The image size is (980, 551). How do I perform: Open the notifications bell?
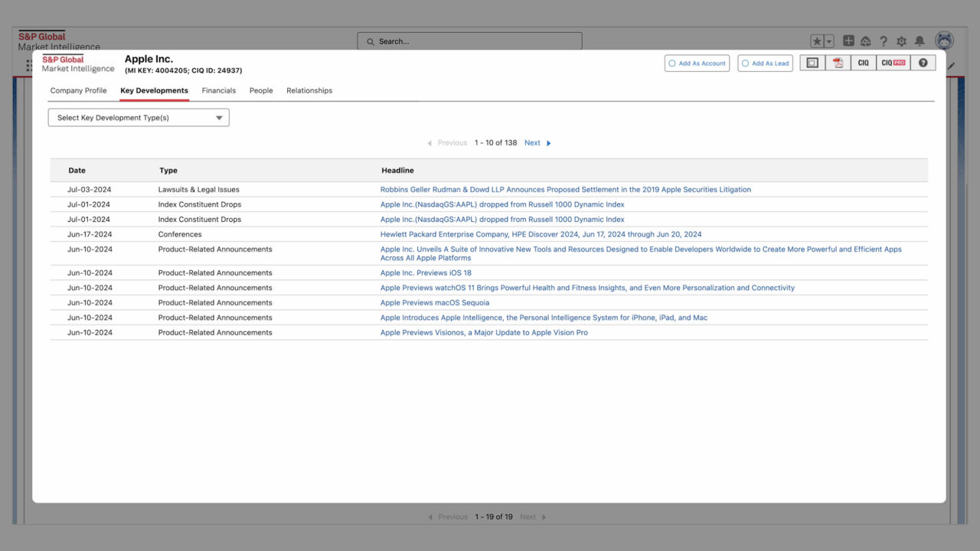click(x=920, y=41)
